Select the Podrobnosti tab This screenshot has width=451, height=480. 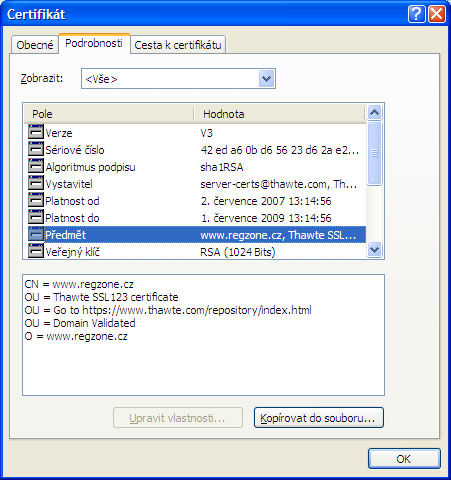tap(94, 43)
